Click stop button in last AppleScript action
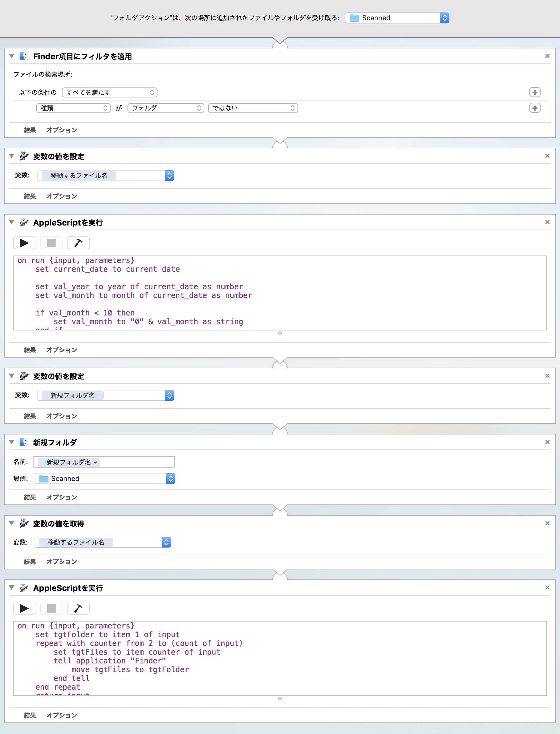Viewport: 560px width, 734px height. click(x=51, y=608)
